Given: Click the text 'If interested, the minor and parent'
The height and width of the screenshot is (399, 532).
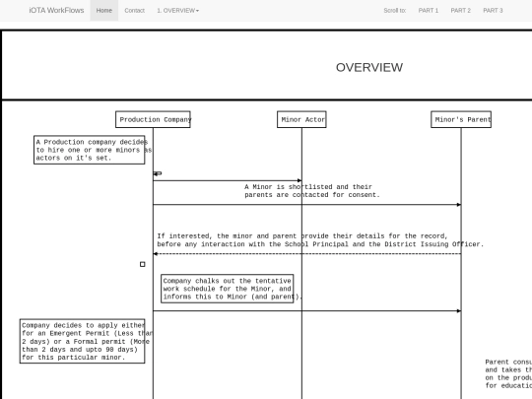Looking at the screenshot, I should (x=320, y=240).
